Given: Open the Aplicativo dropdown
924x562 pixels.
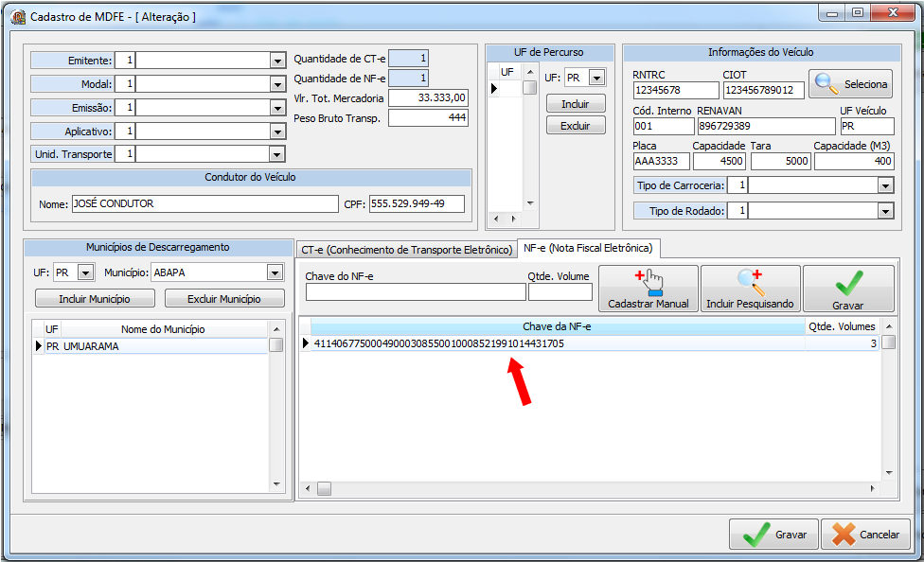Looking at the screenshot, I should click(277, 132).
